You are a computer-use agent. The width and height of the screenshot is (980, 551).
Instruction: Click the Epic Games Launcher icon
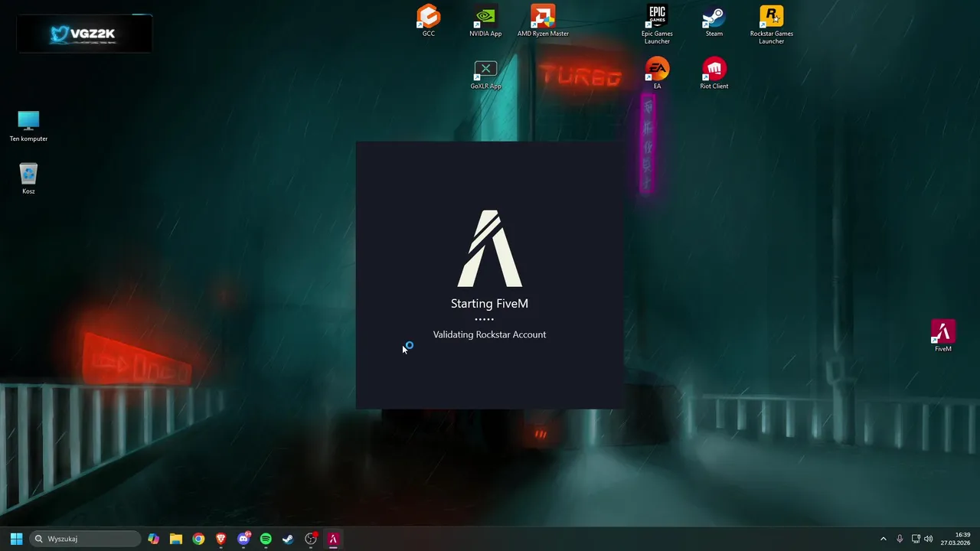click(657, 24)
